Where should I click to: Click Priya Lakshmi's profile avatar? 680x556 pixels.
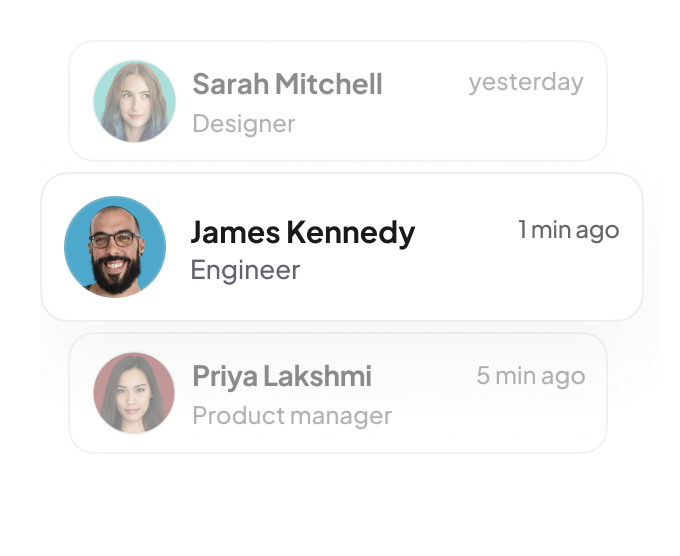[134, 392]
